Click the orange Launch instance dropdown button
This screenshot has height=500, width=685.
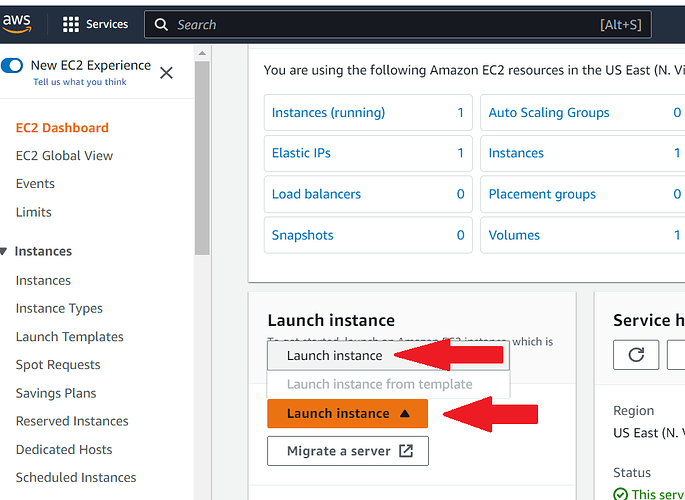347,413
